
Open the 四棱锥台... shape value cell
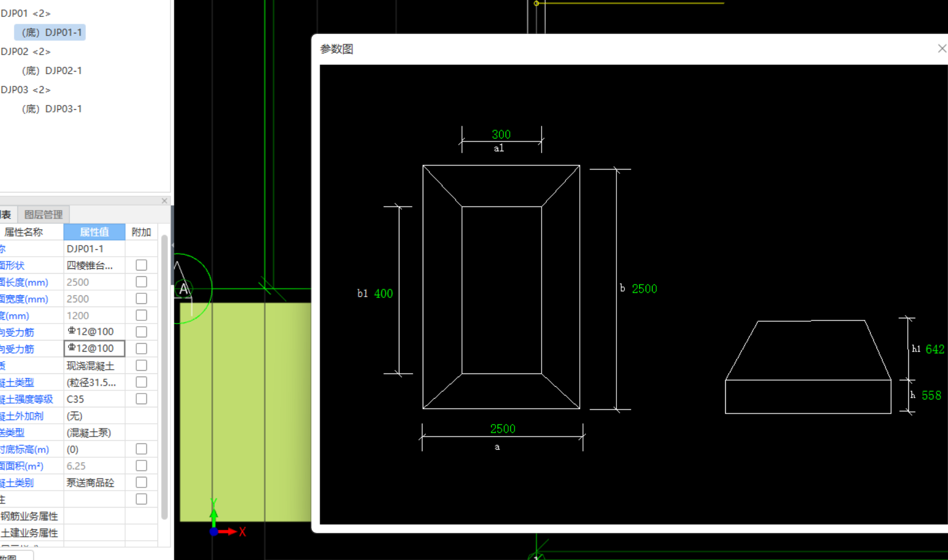coord(94,265)
